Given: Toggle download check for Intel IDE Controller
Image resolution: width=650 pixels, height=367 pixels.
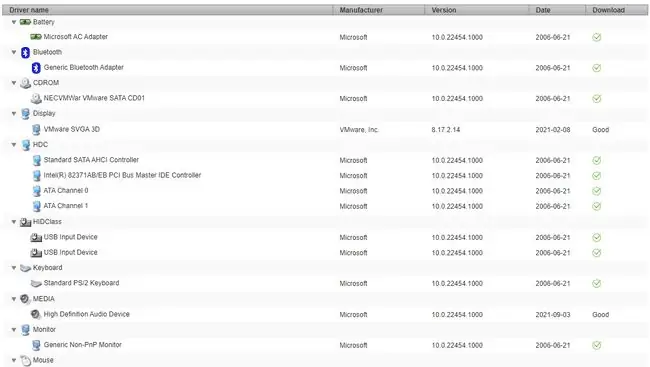Looking at the screenshot, I should pos(597,176).
